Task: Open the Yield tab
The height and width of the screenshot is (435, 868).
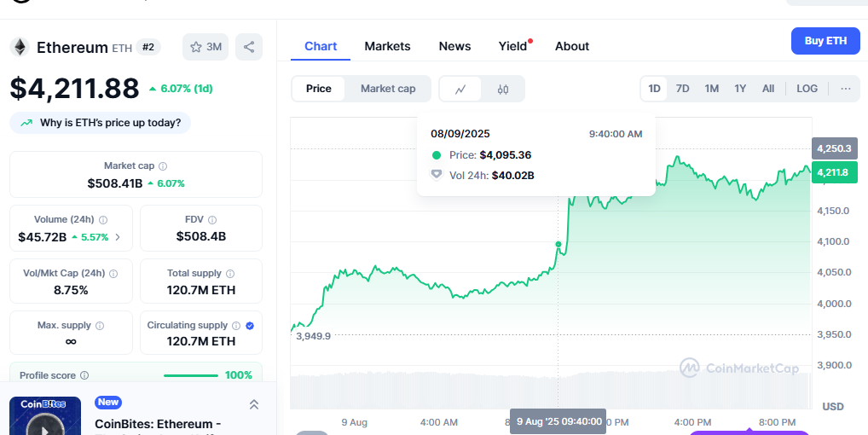Action: 513,46
